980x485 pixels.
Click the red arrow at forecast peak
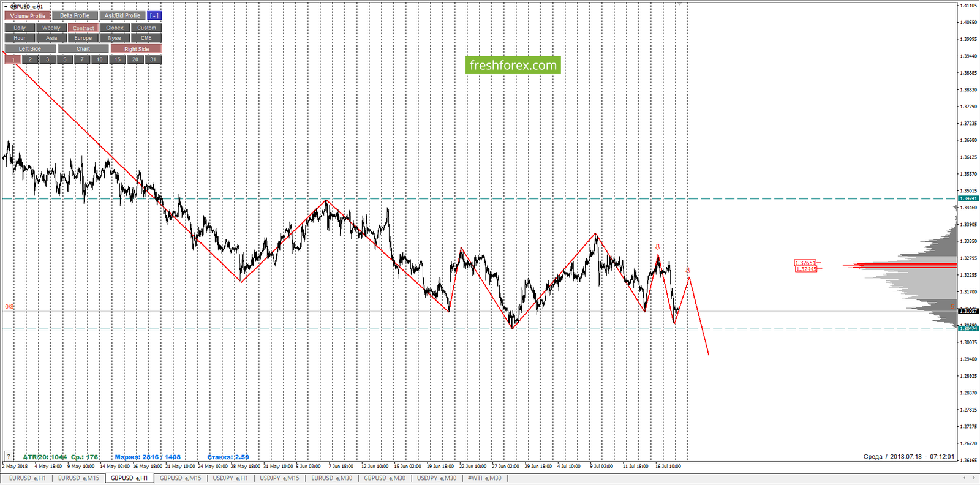coord(688,269)
